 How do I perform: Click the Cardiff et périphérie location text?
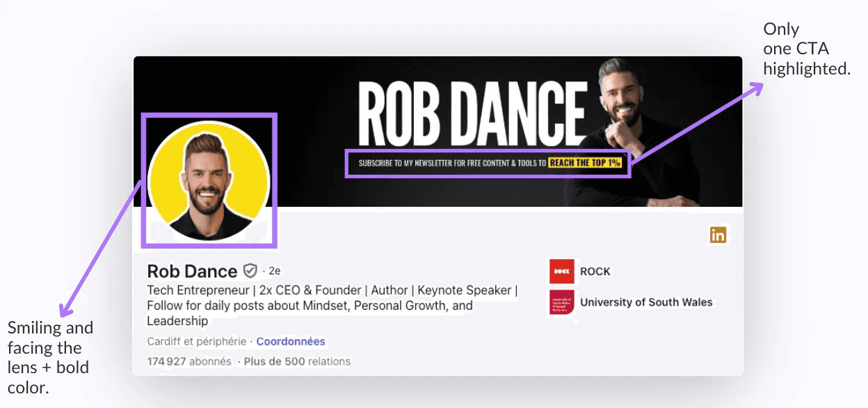pyautogui.click(x=197, y=342)
